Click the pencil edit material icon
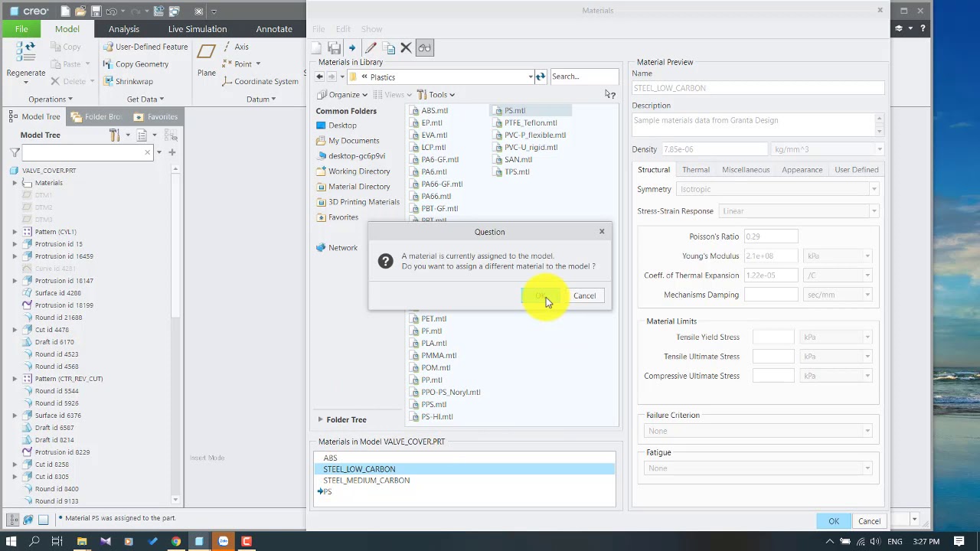 (x=371, y=48)
